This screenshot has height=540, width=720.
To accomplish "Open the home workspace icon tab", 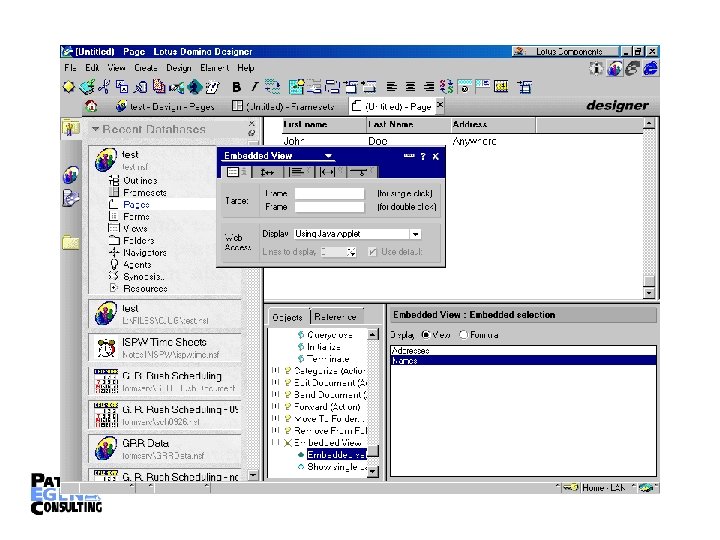I will [91, 106].
